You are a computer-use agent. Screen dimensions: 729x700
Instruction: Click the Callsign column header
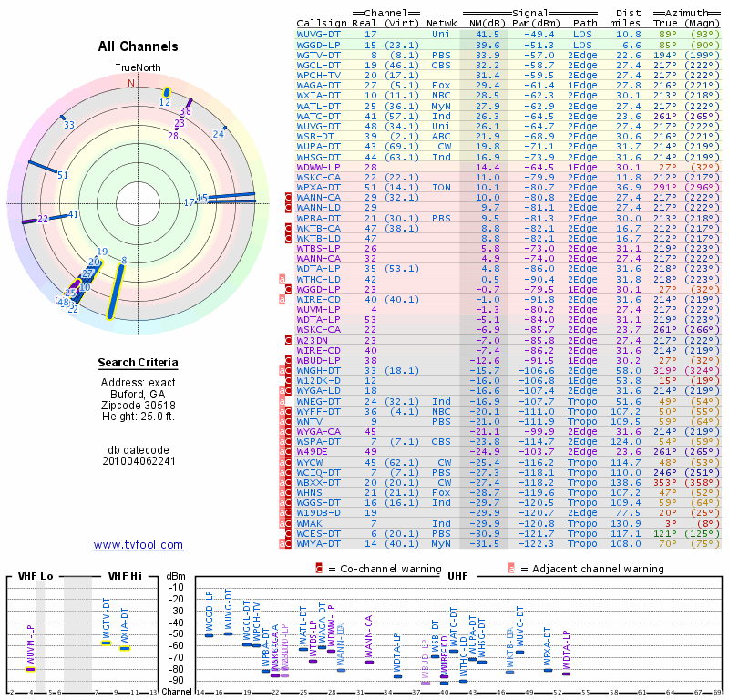coord(322,22)
